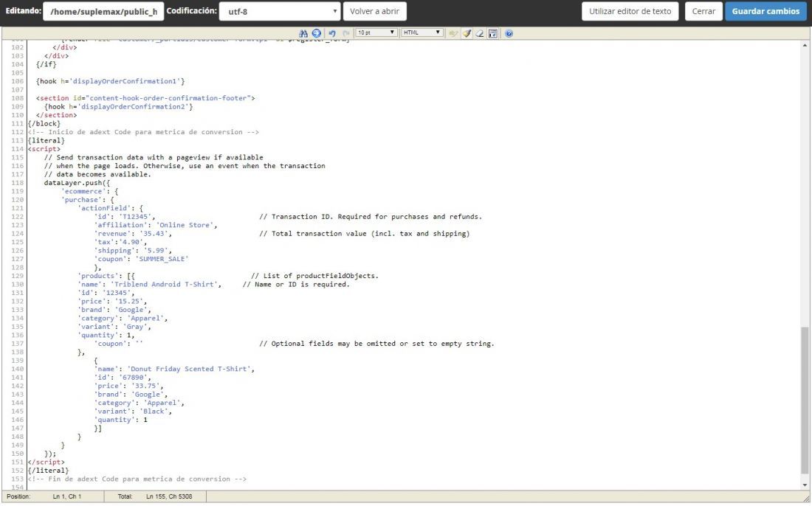Click the 'Ln 155, Ch 5308' total in status bar
Image resolution: width=812 pixels, height=506 pixels.
click(169, 496)
